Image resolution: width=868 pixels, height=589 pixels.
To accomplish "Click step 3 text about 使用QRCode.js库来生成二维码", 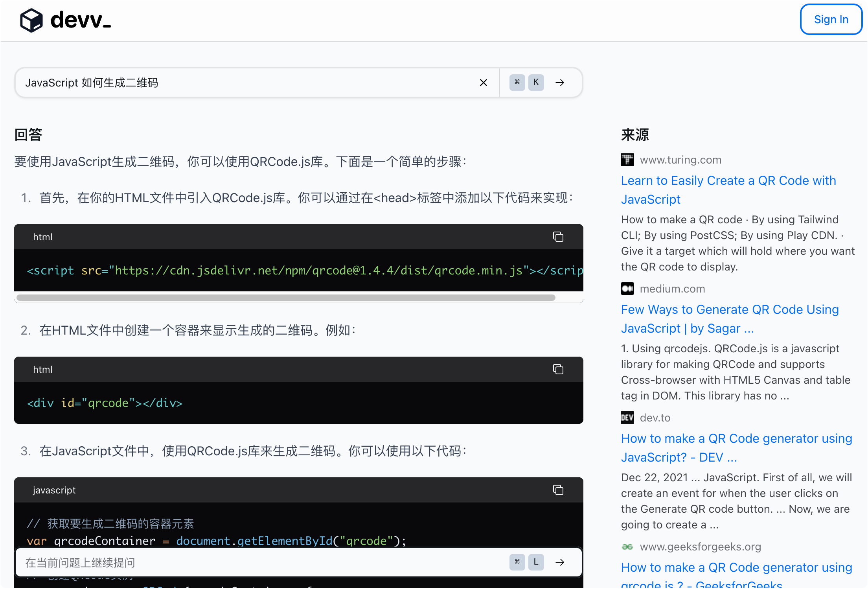I will coord(253,451).
